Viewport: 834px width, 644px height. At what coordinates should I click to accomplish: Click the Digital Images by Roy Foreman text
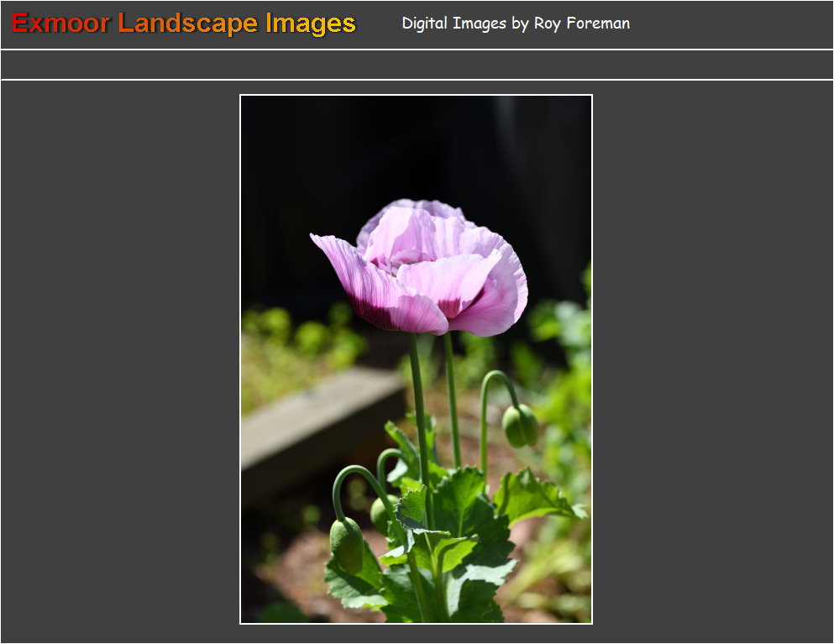[x=515, y=24]
